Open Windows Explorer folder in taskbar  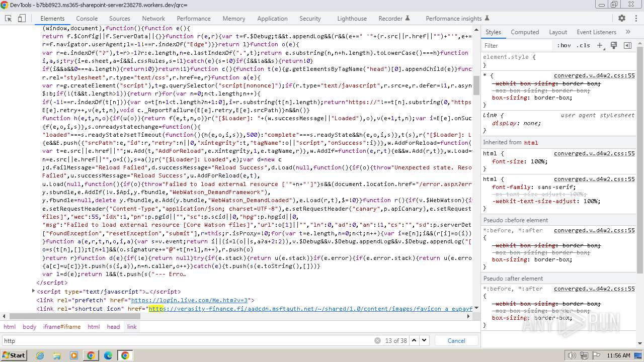coord(57,355)
